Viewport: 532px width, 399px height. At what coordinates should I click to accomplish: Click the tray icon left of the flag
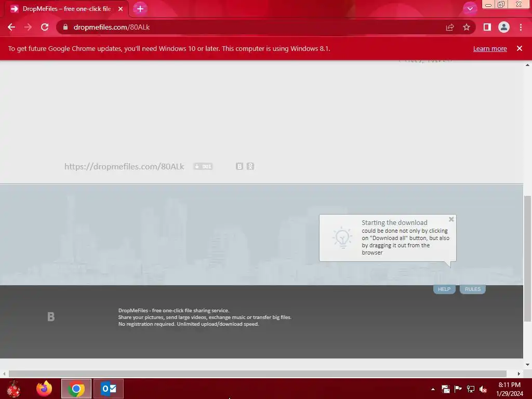point(445,389)
